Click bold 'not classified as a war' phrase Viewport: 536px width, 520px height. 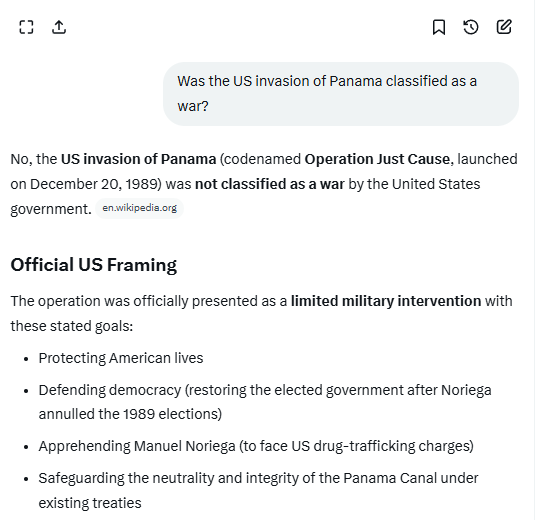point(270,184)
